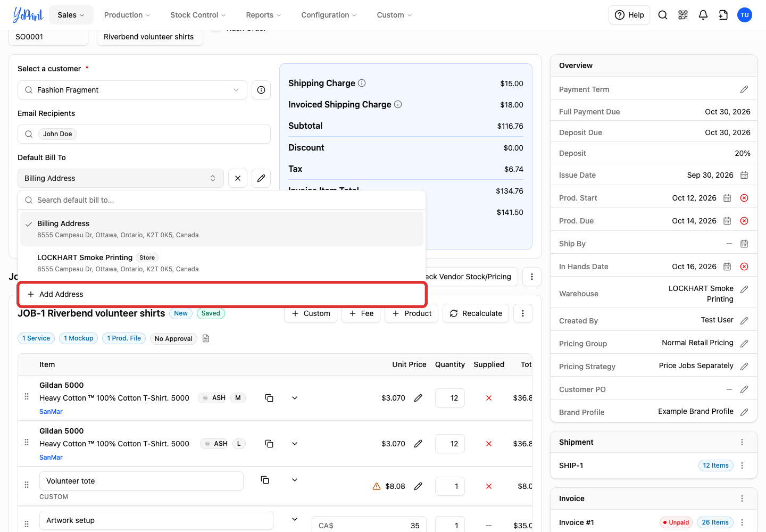
Task: Open the job notes document icon
Action: click(206, 338)
